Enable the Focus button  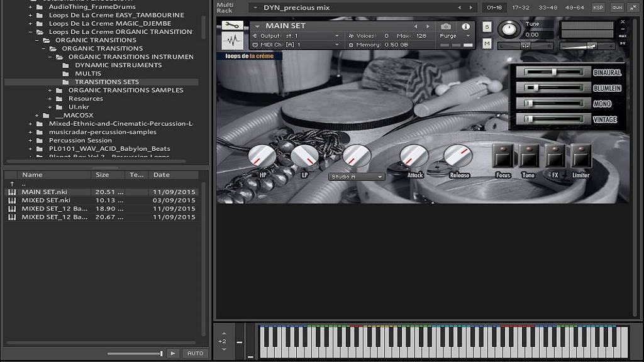tap(502, 155)
